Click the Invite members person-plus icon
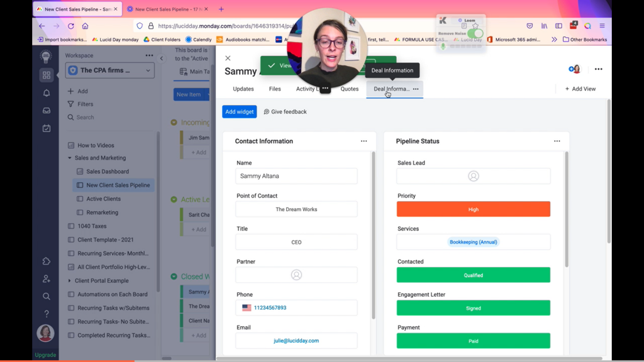Image resolution: width=644 pixels, height=362 pixels. pyautogui.click(x=47, y=278)
